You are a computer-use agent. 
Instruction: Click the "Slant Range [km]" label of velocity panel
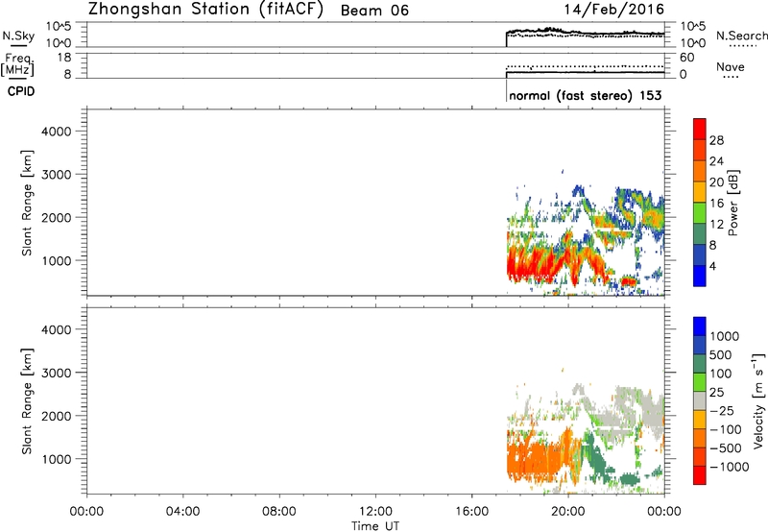27,401
